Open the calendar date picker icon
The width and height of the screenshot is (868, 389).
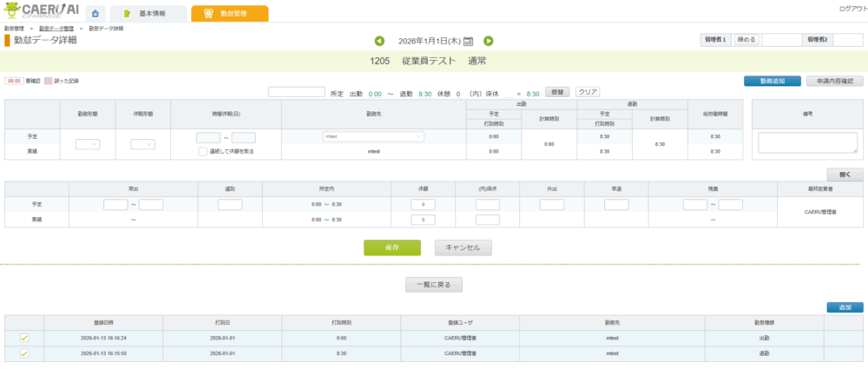pyautogui.click(x=468, y=41)
